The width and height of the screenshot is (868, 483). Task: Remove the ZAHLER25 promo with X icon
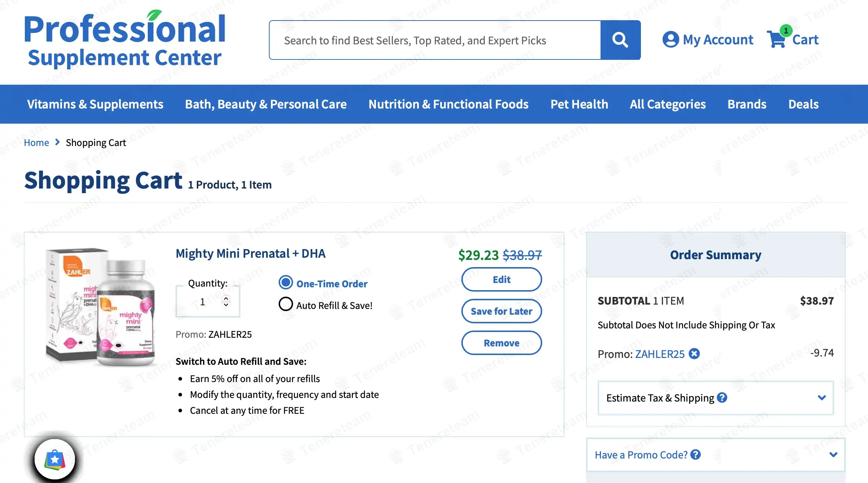[694, 354]
